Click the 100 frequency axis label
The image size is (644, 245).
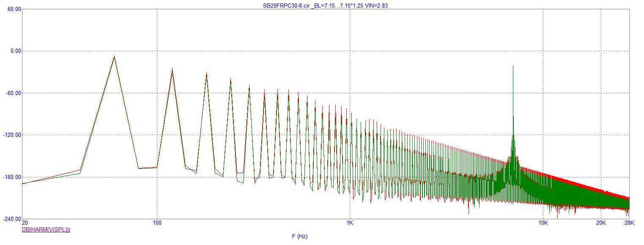tap(157, 223)
